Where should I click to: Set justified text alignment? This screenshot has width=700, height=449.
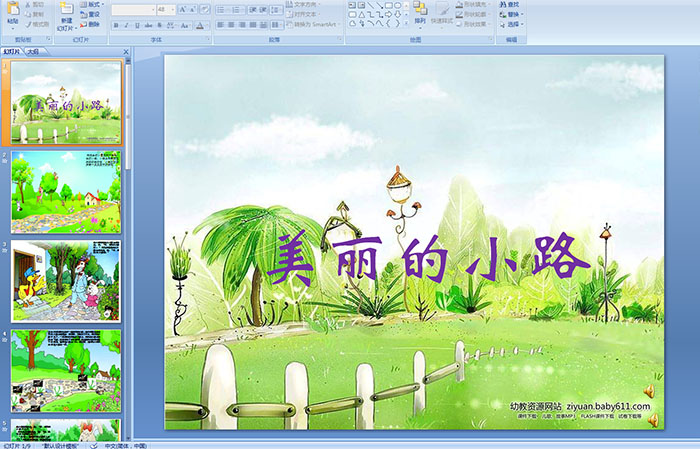253,25
